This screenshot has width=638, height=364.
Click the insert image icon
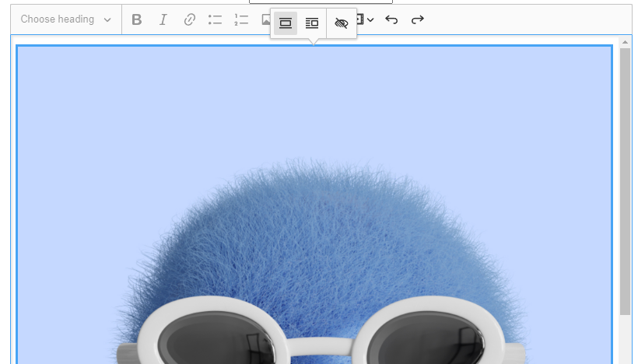click(265, 19)
